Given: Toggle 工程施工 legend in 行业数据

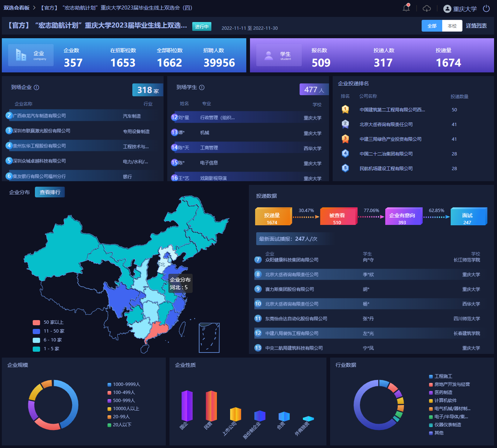Looking at the screenshot, I should (441, 376).
